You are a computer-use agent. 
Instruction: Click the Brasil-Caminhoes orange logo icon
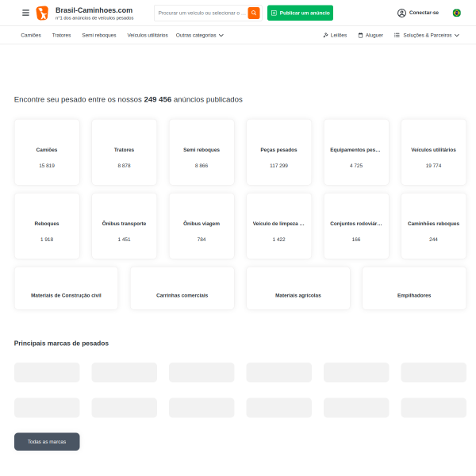click(42, 13)
